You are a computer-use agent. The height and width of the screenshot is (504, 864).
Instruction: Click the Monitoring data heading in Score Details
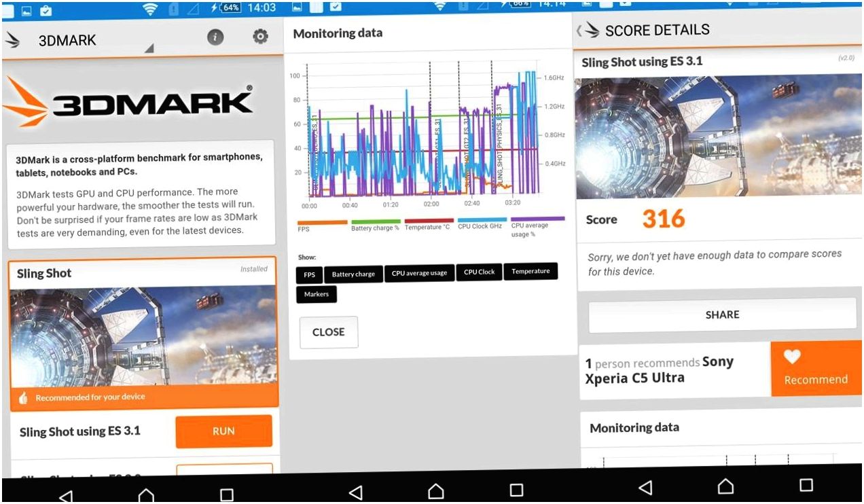pyautogui.click(x=634, y=428)
